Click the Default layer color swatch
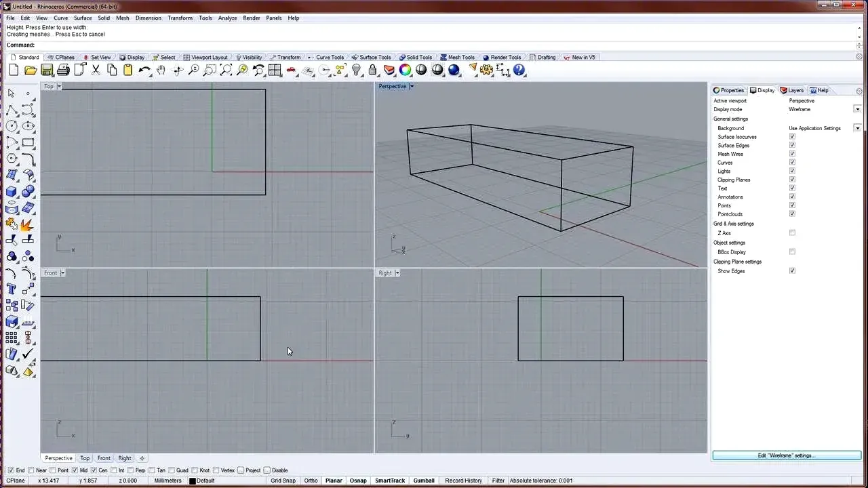Screen dimensions: 868x488 click(193, 481)
